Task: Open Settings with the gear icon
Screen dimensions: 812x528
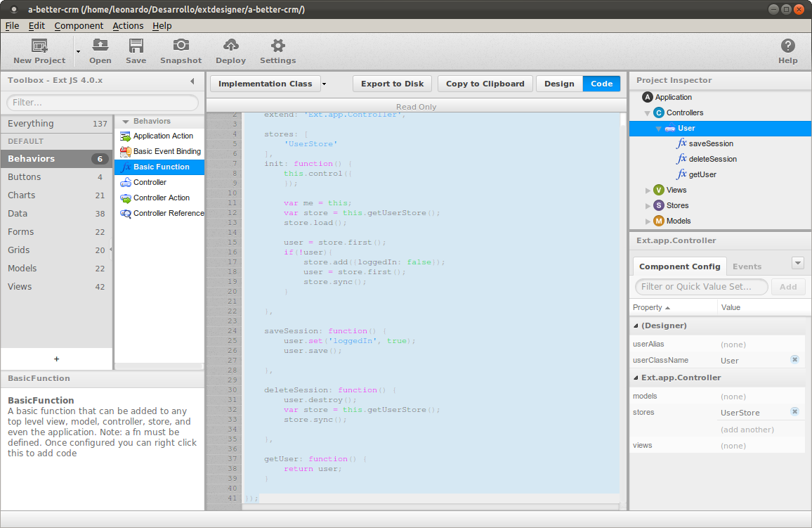Action: click(278, 46)
